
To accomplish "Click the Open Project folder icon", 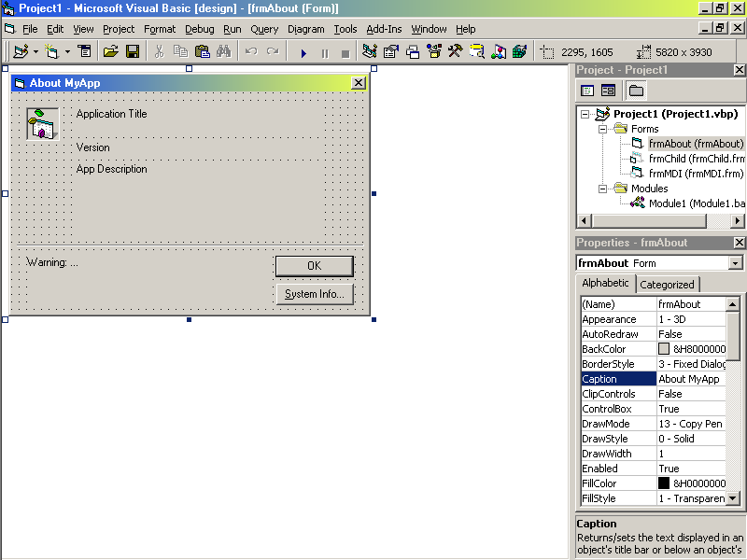I will [x=111, y=51].
